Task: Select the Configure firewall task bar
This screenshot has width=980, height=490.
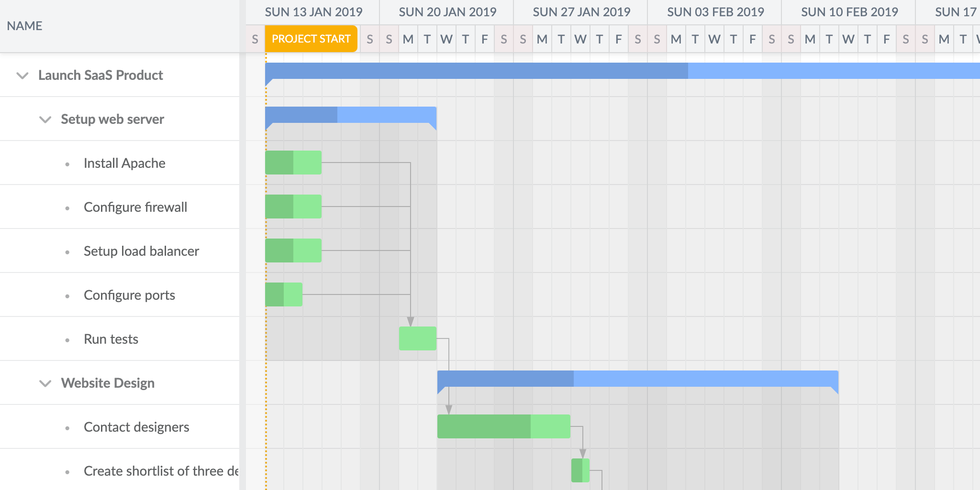Action: pos(293,207)
